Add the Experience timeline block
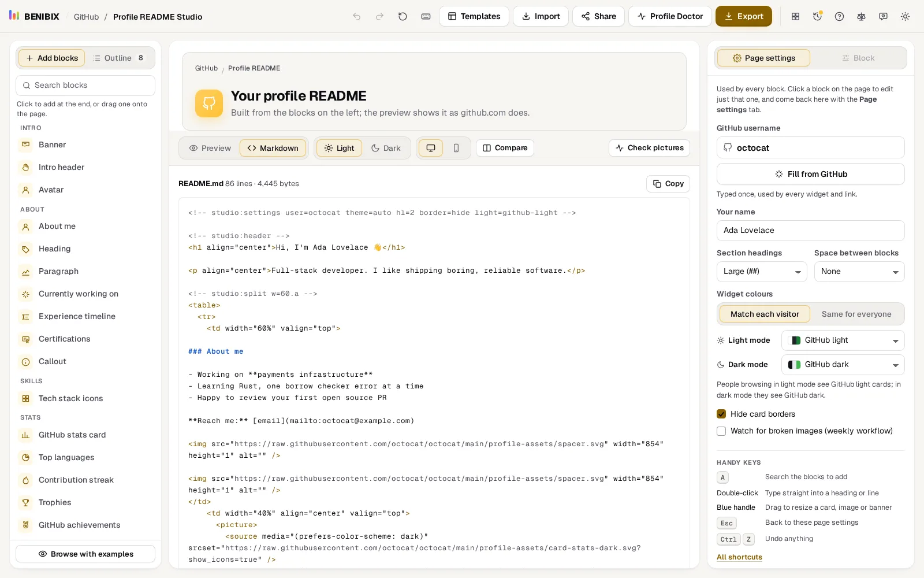924x578 pixels. coord(85,316)
